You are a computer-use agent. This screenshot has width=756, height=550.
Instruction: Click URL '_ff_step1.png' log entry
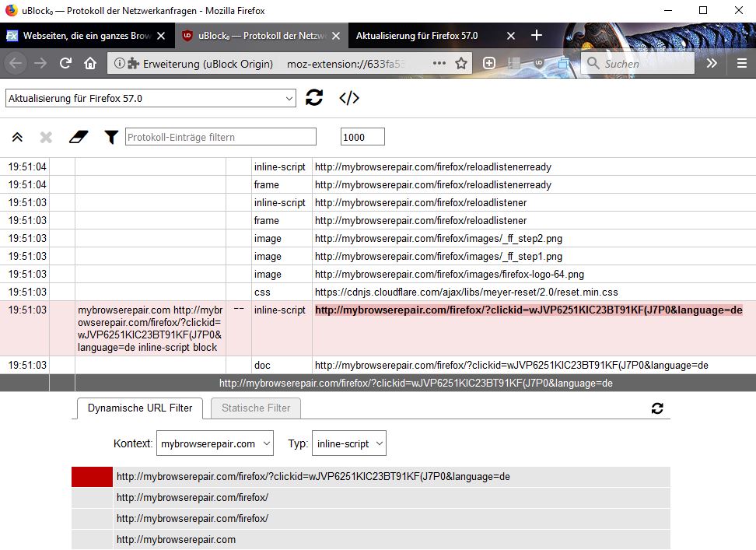[438, 257]
